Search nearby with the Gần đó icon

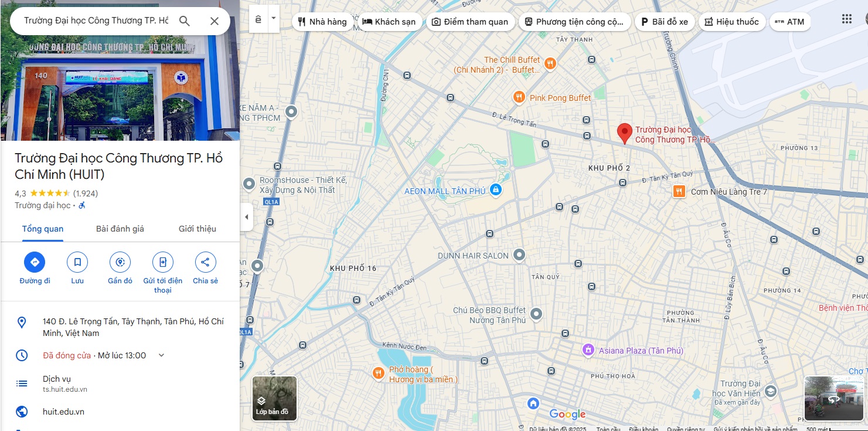[120, 262]
